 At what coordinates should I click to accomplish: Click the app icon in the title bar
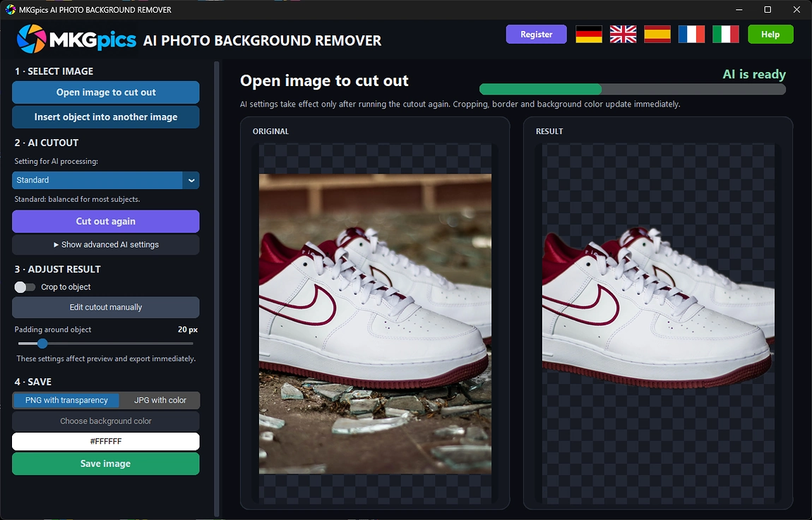[11, 9]
